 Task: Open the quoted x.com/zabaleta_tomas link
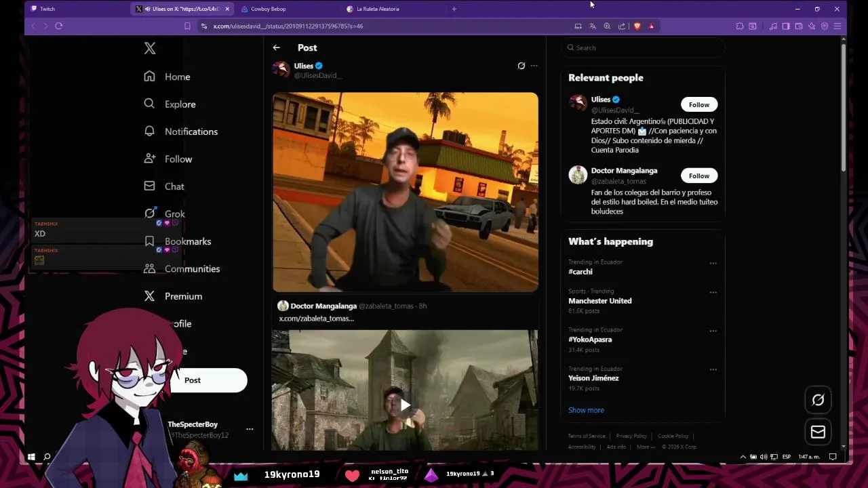317,319
